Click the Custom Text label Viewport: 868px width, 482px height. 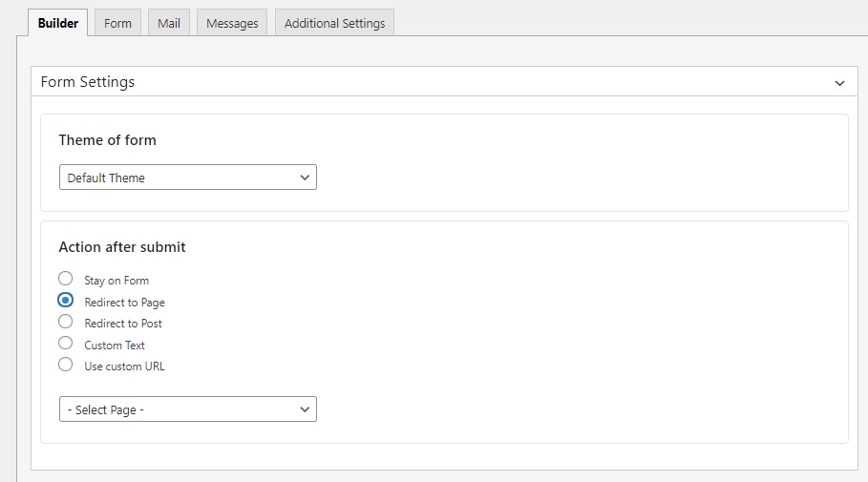click(115, 346)
